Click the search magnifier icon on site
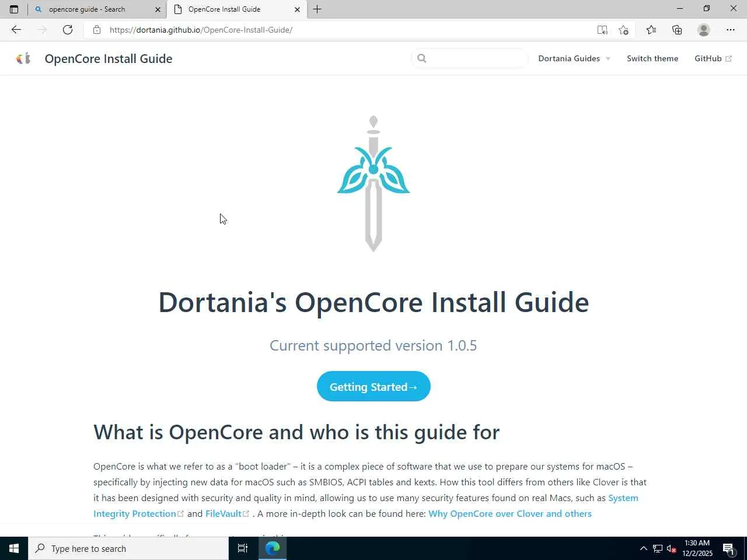This screenshot has width=747, height=560. (422, 58)
